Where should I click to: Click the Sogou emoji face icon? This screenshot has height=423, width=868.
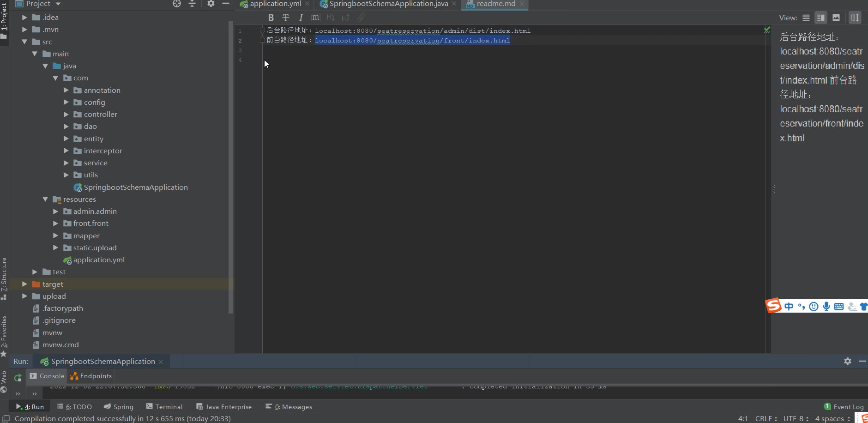click(x=814, y=307)
